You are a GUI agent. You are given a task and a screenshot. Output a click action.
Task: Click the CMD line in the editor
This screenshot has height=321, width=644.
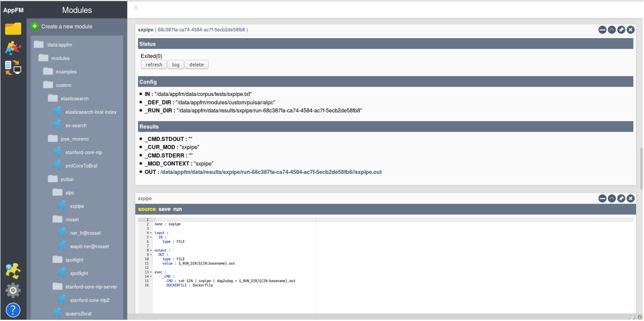(x=231, y=281)
